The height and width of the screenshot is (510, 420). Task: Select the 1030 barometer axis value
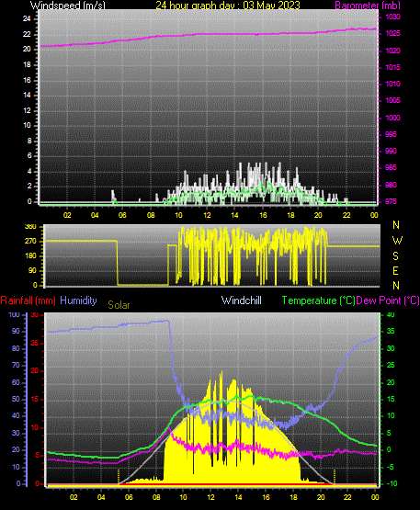393,17
